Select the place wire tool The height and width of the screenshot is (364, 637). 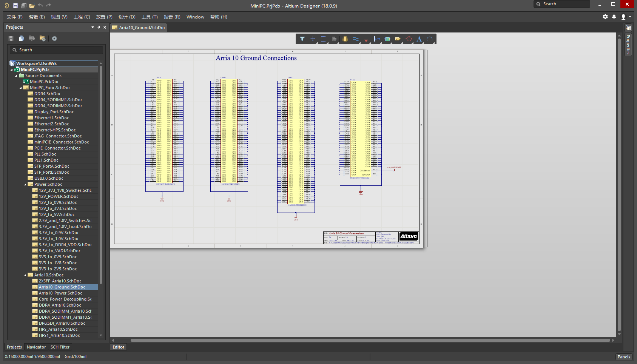355,39
